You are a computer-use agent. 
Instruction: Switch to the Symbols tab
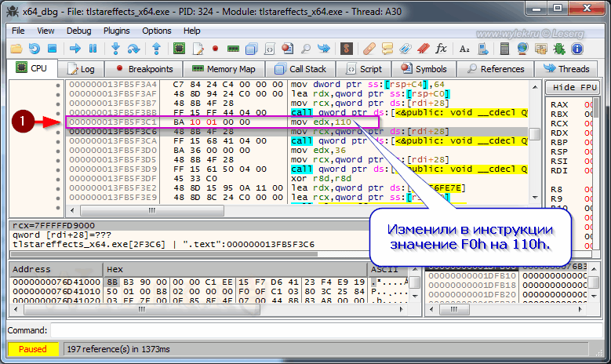point(424,69)
